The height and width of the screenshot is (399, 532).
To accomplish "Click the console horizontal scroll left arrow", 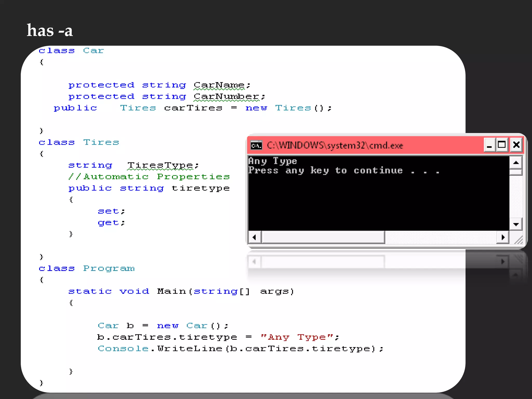I will tap(254, 237).
